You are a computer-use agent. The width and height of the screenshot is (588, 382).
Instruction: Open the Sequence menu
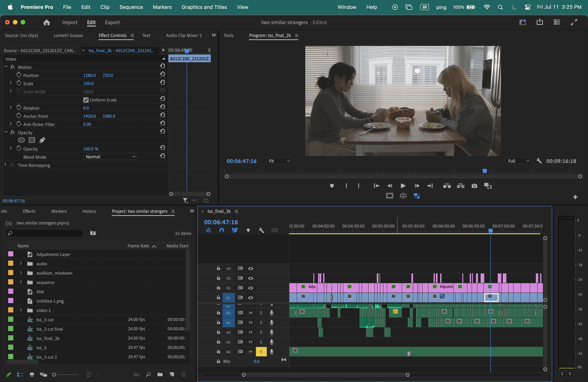(131, 7)
